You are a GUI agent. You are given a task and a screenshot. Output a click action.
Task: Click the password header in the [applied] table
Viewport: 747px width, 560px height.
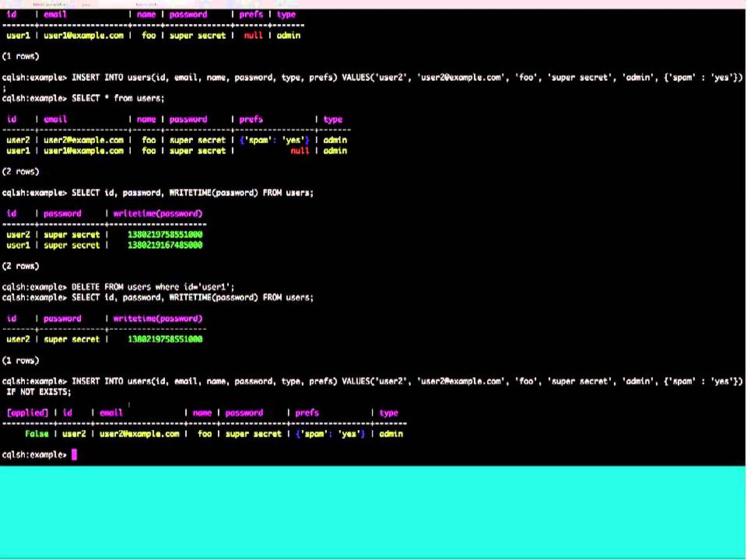[x=244, y=413]
